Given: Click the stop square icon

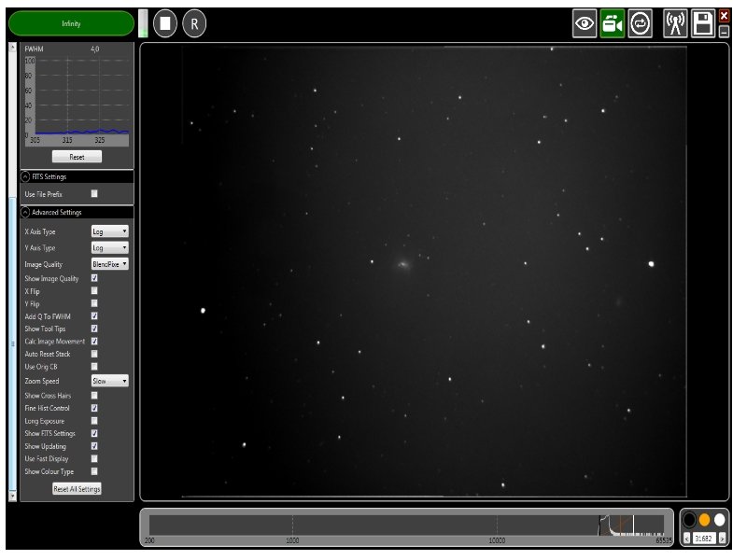Looking at the screenshot, I should tap(165, 23).
